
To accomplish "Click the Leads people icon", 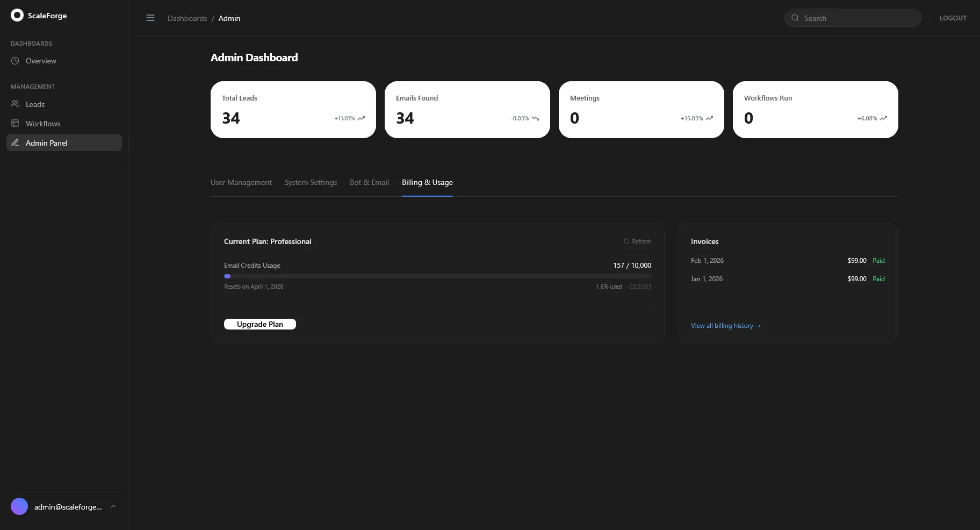I will tap(15, 104).
